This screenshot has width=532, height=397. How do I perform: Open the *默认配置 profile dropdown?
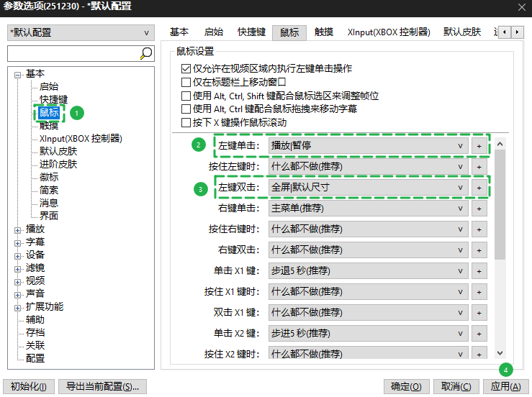click(x=80, y=32)
